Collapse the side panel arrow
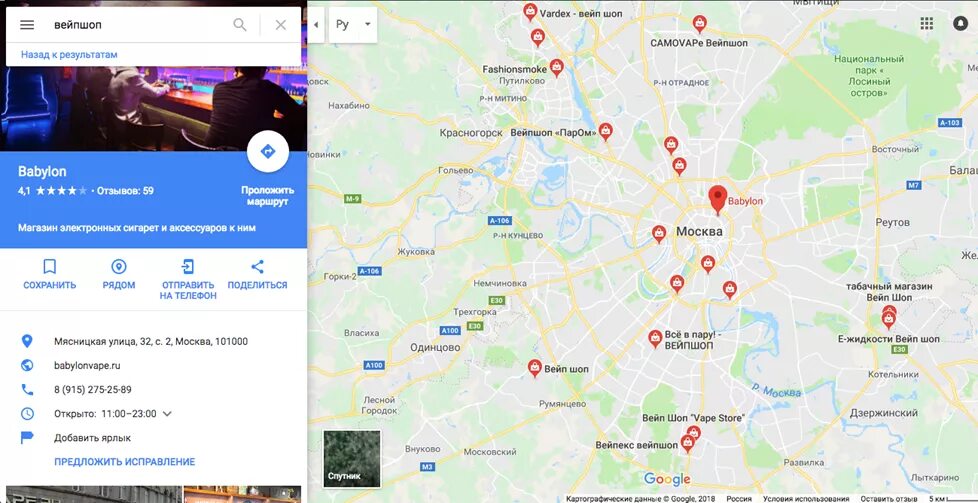Image resolution: width=978 pixels, height=503 pixels. [316, 25]
